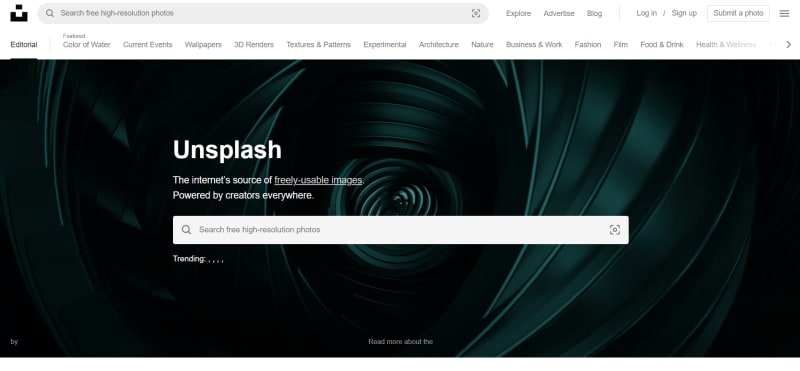The height and width of the screenshot is (371, 800).
Task: Click the Log in link
Action: [646, 13]
